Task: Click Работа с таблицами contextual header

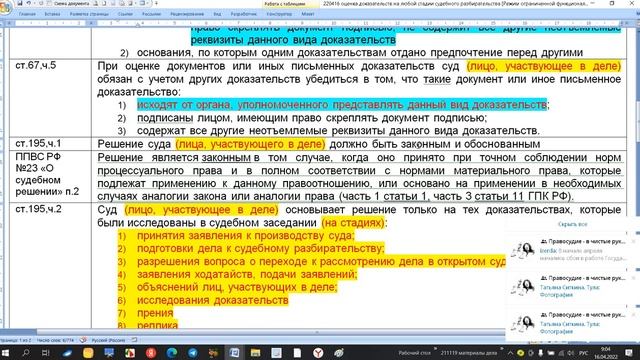Action: (285, 4)
